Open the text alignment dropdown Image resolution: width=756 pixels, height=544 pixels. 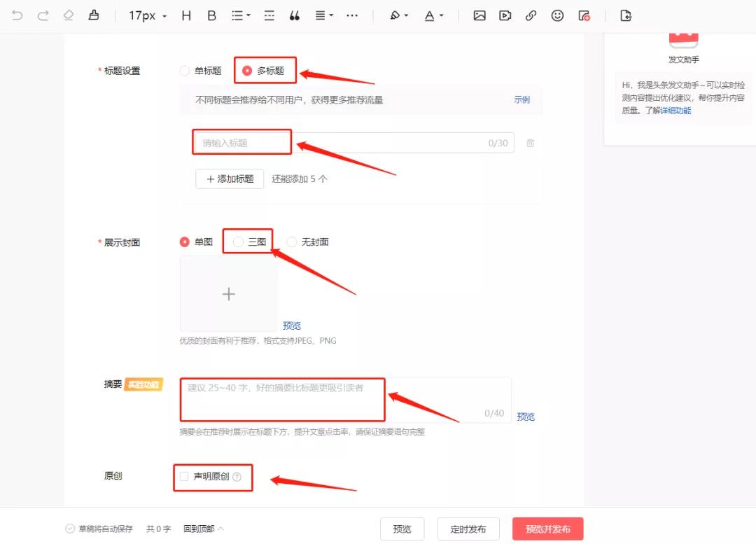pos(323,15)
